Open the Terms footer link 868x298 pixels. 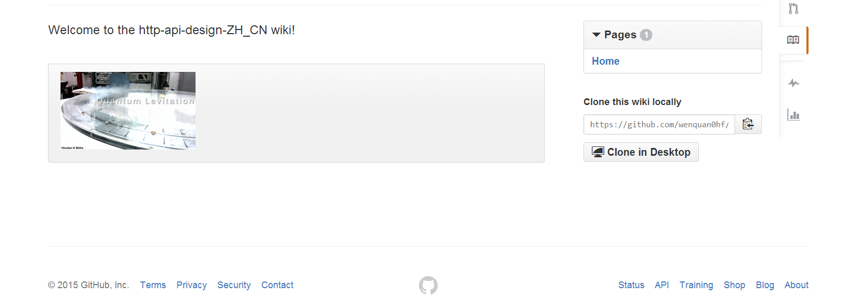click(x=153, y=285)
